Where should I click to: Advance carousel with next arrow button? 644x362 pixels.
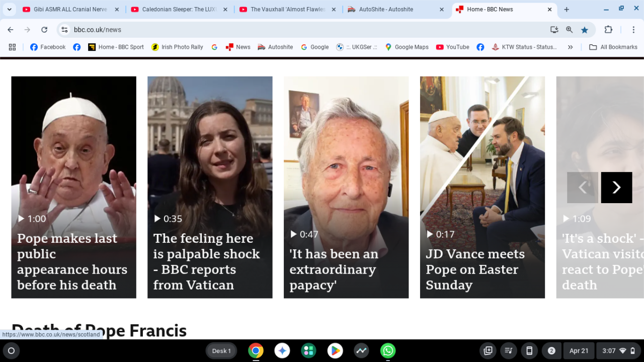point(616,188)
